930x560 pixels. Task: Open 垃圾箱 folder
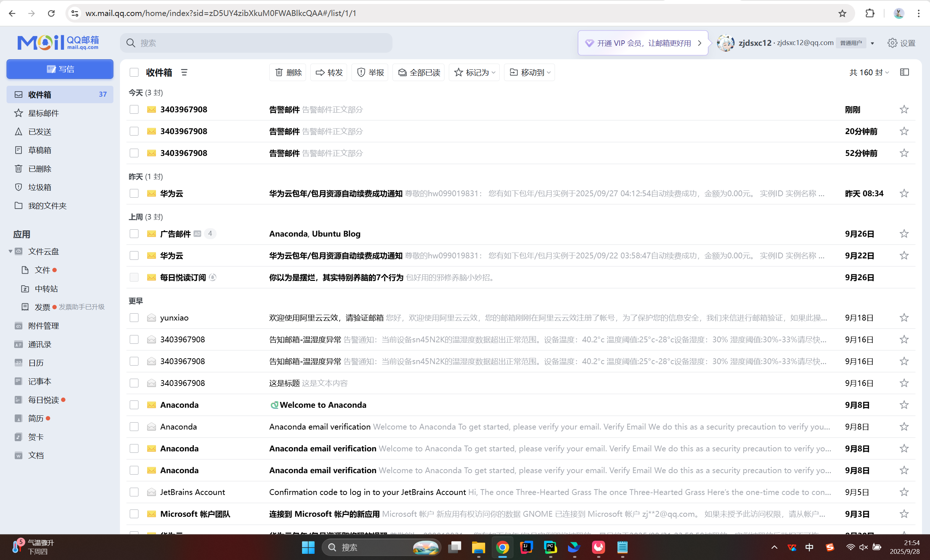60,187
